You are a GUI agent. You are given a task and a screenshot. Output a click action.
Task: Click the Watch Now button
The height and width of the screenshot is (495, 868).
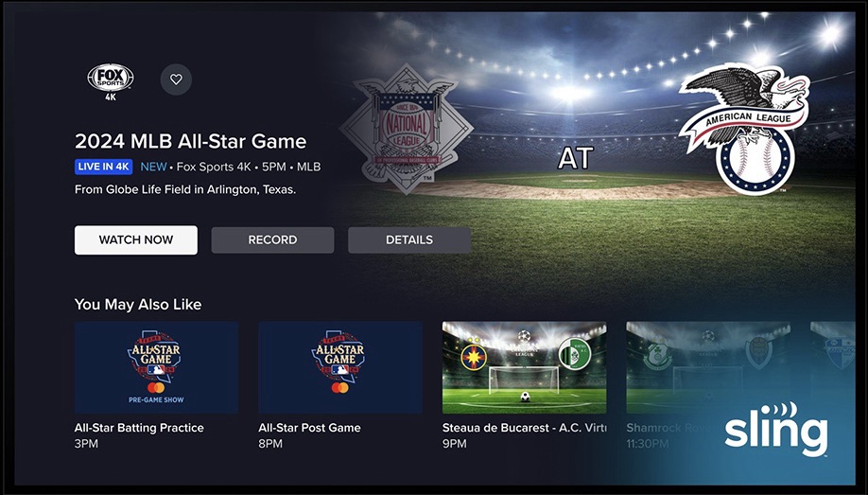(135, 240)
